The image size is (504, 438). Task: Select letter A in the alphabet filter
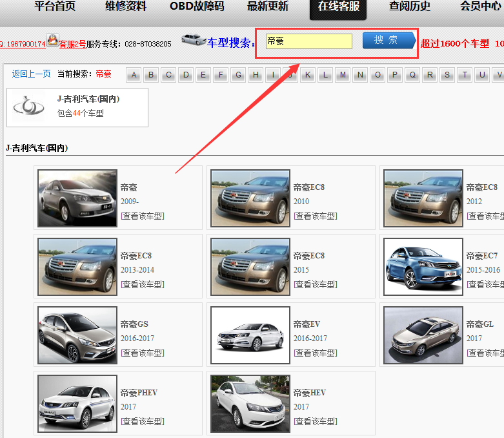point(134,75)
